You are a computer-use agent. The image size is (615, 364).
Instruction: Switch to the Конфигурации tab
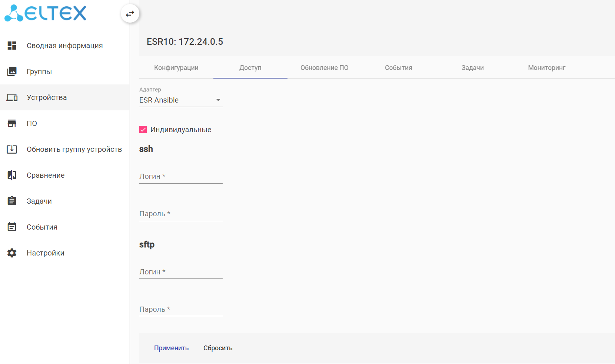tap(176, 68)
